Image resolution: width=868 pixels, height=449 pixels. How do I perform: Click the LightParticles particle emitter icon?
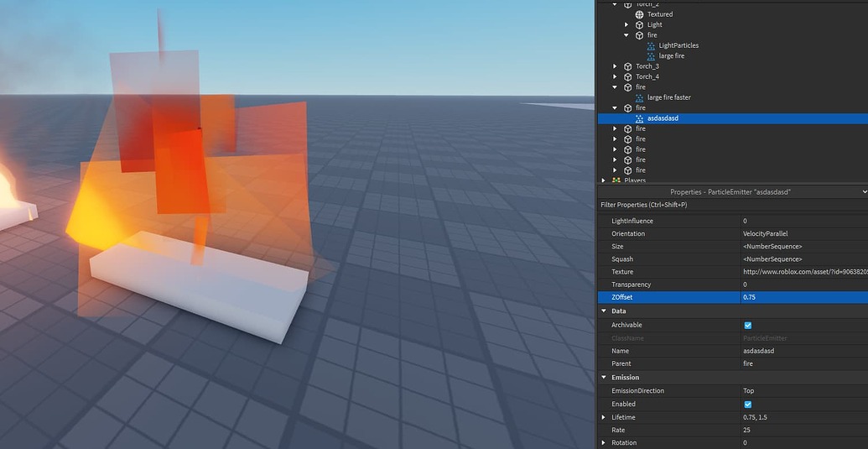652,45
